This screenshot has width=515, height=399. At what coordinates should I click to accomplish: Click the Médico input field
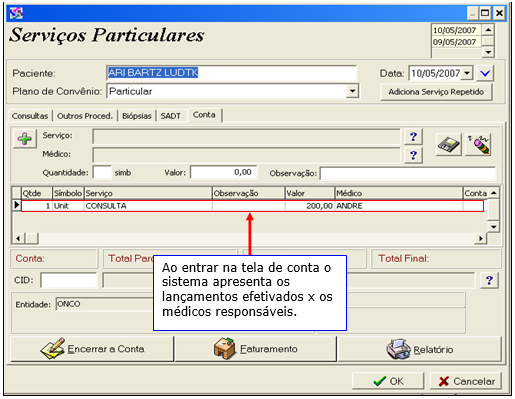[246, 155]
